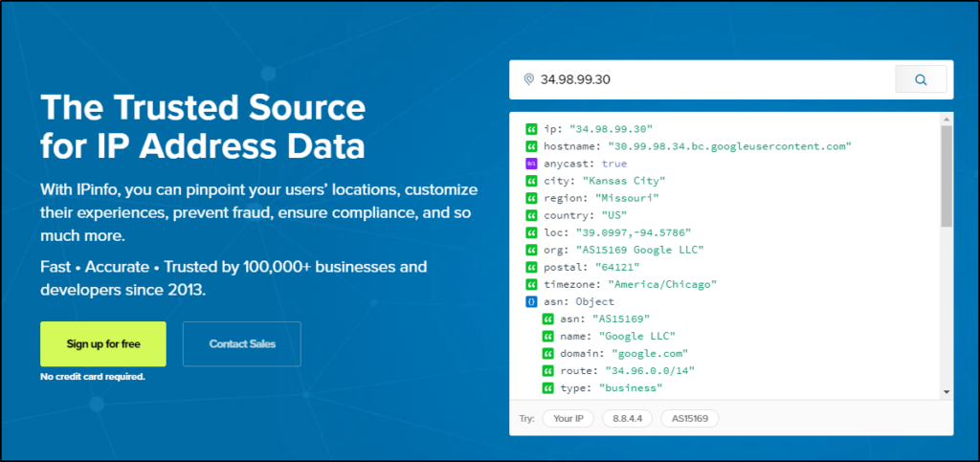Click Sign up for free button
980x462 pixels.
click(103, 344)
